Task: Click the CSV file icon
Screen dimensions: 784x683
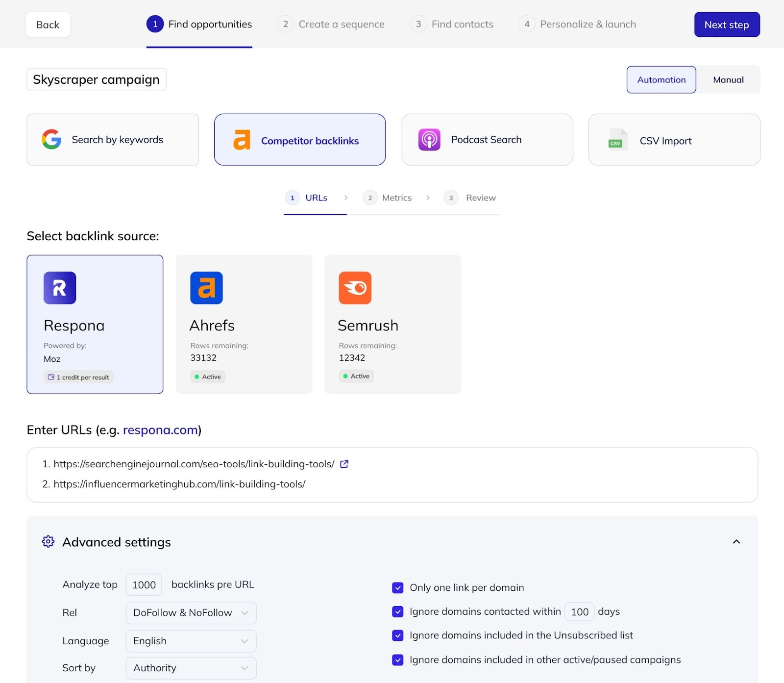Action: tap(618, 140)
